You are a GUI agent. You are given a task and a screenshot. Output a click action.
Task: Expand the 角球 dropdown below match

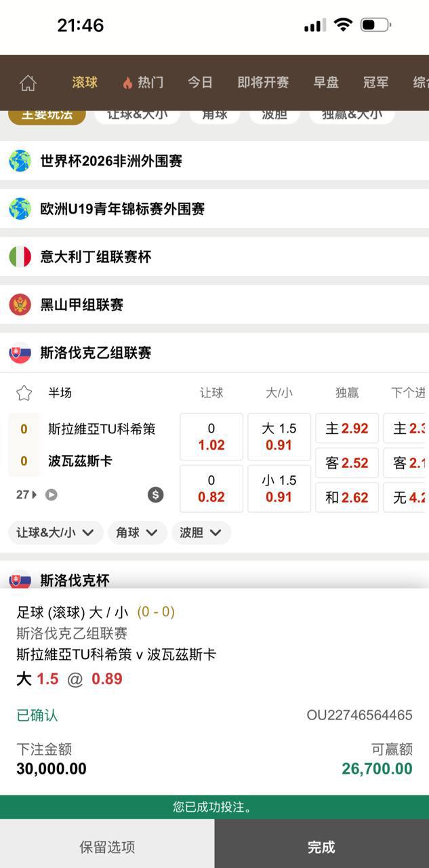pyautogui.click(x=137, y=533)
